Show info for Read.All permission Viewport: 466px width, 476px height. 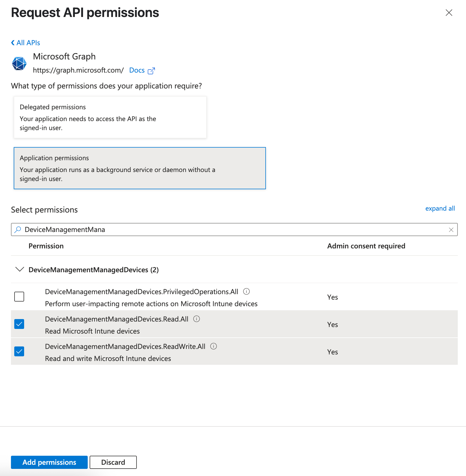click(x=197, y=319)
